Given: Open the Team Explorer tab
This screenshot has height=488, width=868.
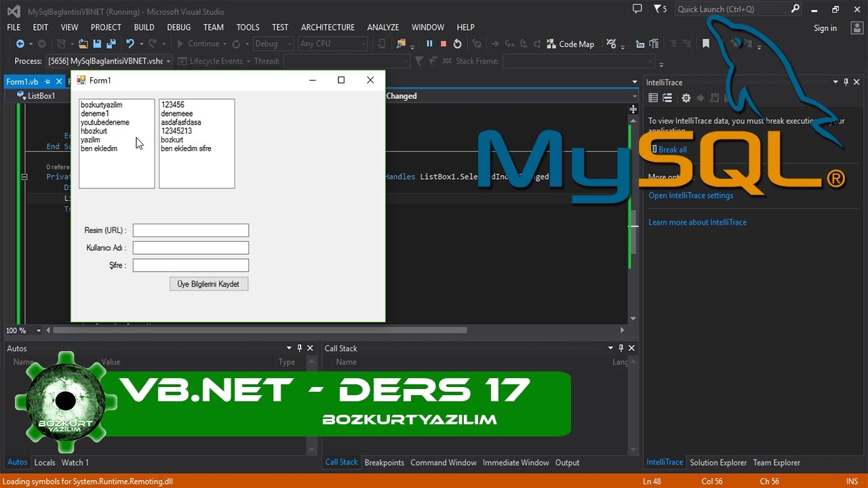Looking at the screenshot, I should (x=776, y=462).
